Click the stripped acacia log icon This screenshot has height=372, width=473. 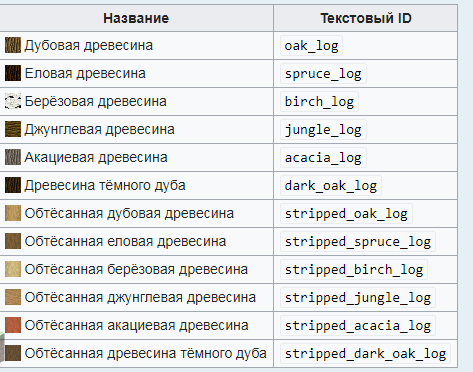pyautogui.click(x=13, y=325)
